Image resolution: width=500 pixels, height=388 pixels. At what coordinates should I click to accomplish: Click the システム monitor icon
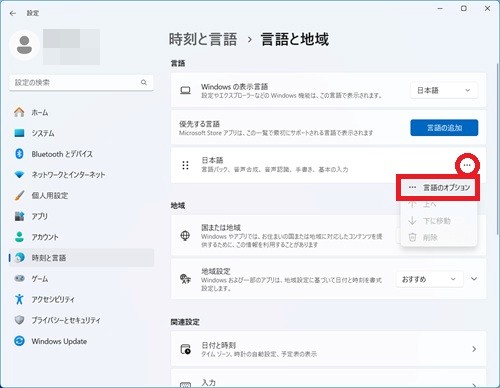[19, 133]
